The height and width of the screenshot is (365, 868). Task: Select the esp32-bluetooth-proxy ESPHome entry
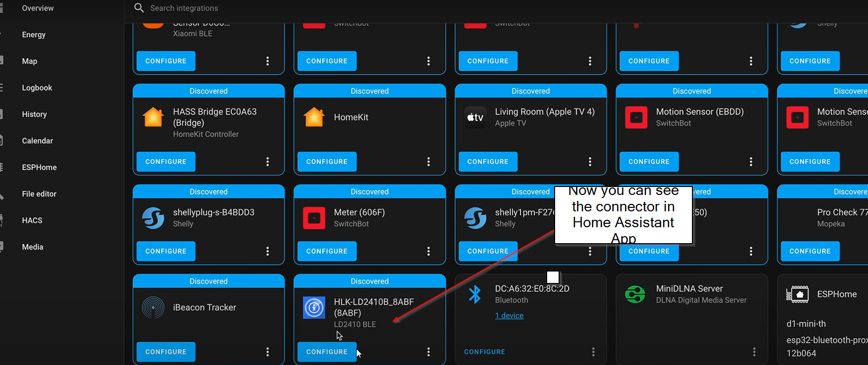coord(827,346)
